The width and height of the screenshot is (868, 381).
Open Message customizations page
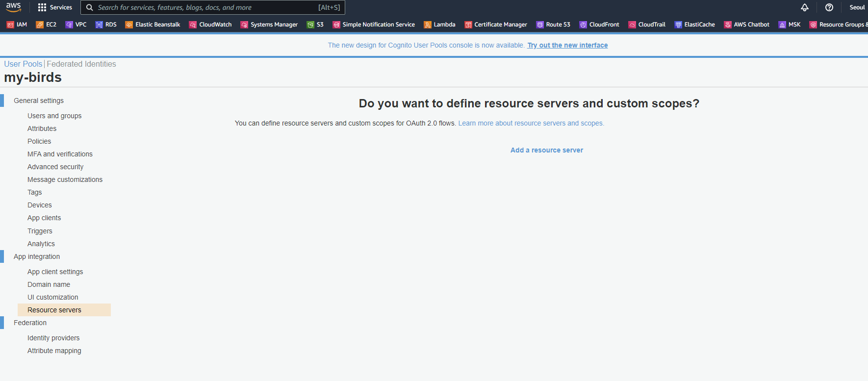[65, 179]
